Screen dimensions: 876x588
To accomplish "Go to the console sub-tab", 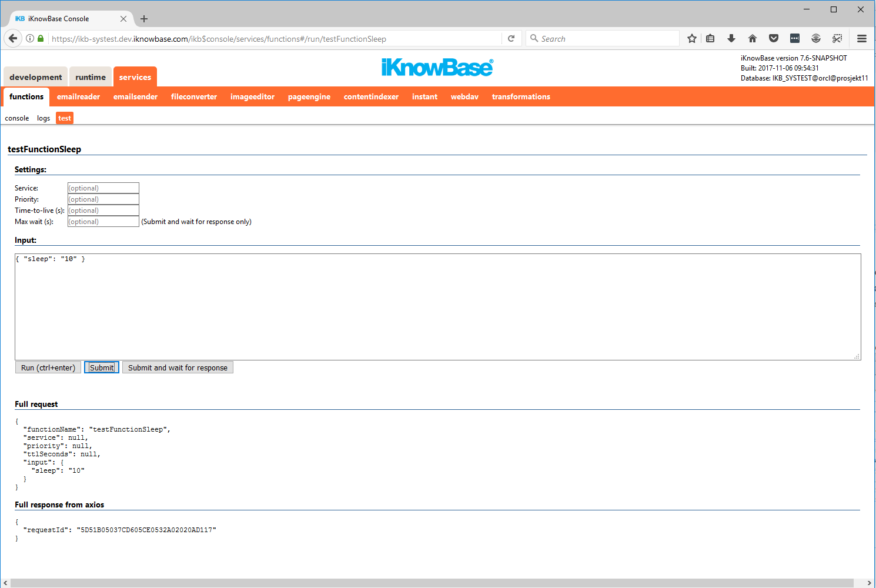I will pyautogui.click(x=17, y=118).
